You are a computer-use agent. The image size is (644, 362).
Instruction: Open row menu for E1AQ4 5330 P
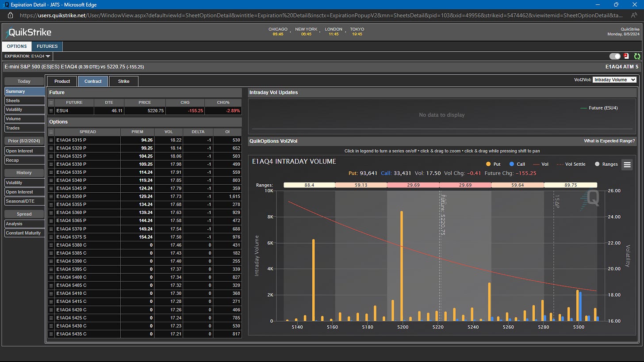tap(51, 164)
